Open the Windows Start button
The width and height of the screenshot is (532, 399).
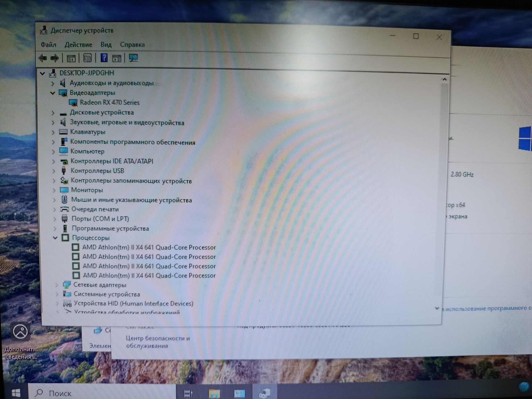[16, 393]
